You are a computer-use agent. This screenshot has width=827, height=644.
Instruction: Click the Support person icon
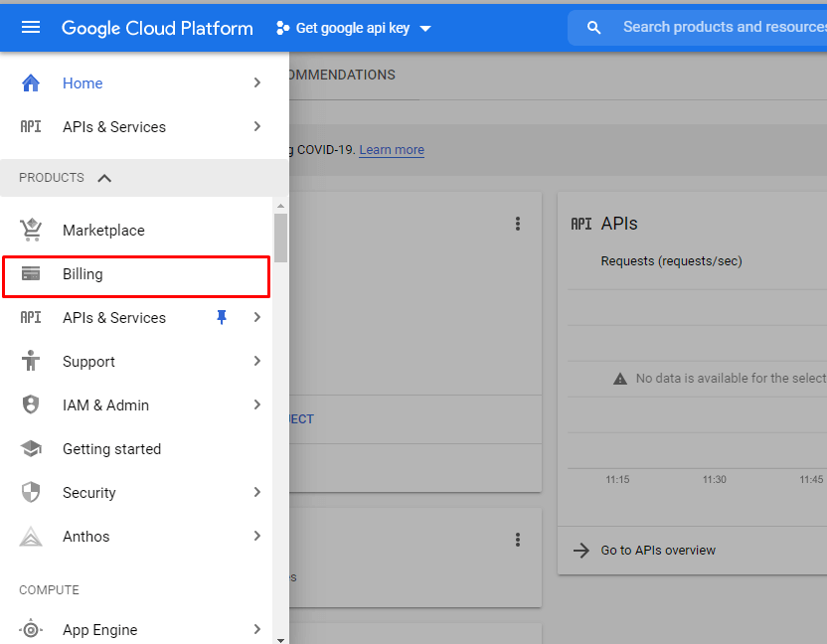[x=31, y=362]
